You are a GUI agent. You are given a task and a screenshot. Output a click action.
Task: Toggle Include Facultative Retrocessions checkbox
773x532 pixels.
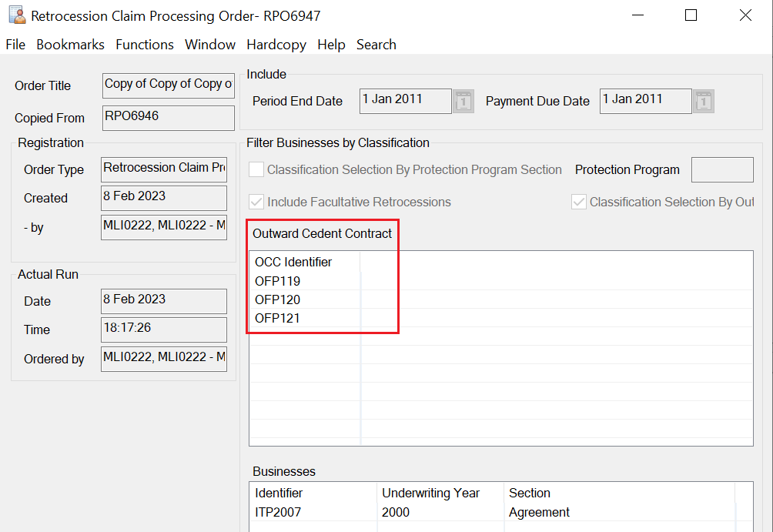tap(256, 202)
